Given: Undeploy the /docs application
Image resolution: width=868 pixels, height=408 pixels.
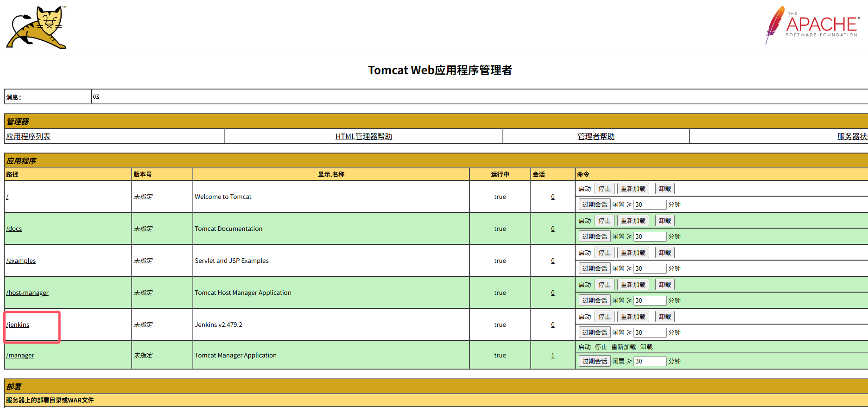Looking at the screenshot, I should point(665,221).
